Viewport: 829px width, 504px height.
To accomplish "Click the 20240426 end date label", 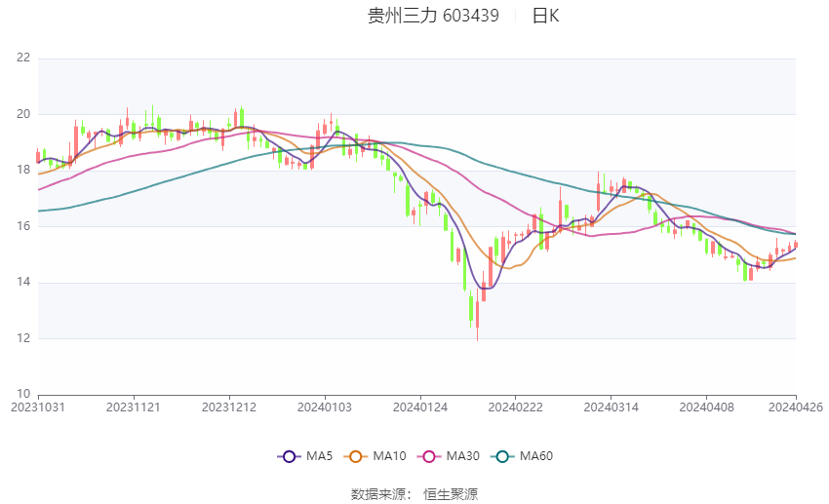I will tap(796, 407).
